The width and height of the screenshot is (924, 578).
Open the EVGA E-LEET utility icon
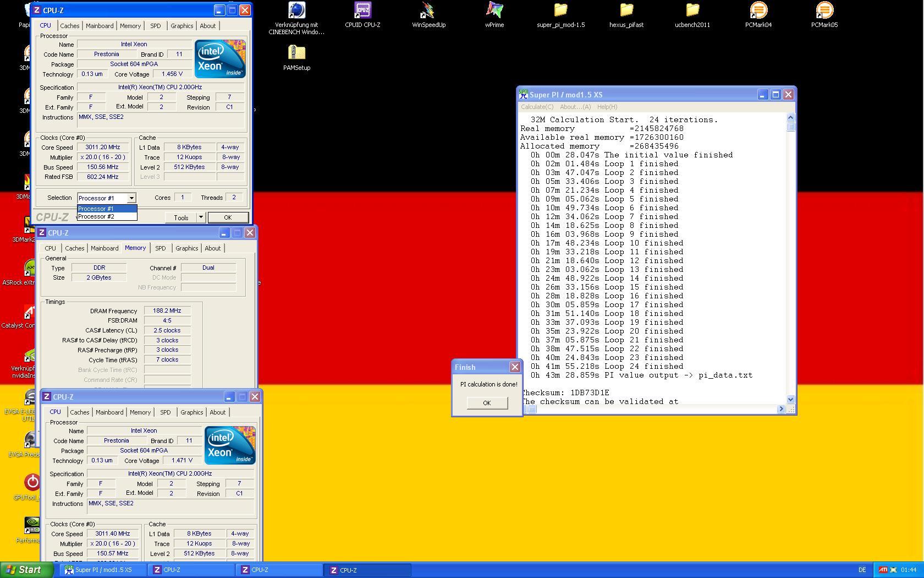[30, 397]
